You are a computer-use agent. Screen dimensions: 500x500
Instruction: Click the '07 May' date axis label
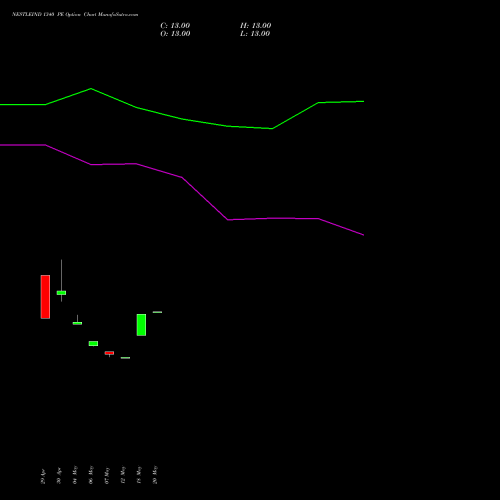(x=107, y=475)
